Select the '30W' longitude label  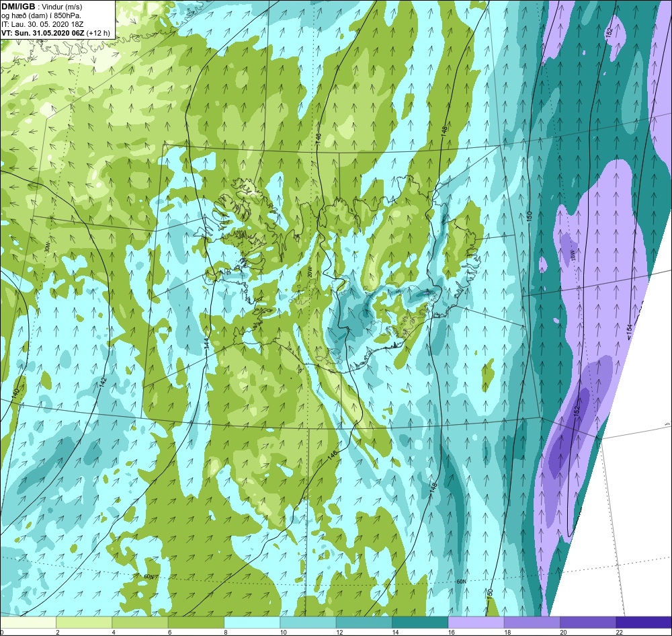coord(47,247)
